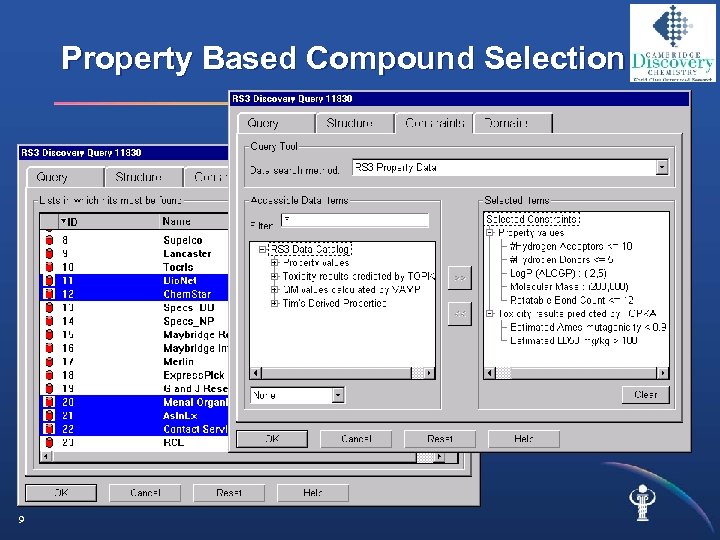
Task: Click the red icon in Menai Organics row
Action: click(x=49, y=402)
